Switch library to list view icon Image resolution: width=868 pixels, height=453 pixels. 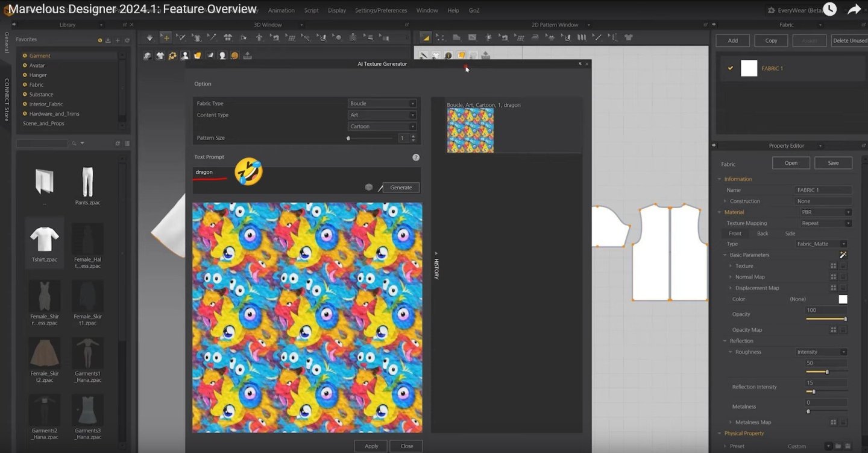(127, 144)
